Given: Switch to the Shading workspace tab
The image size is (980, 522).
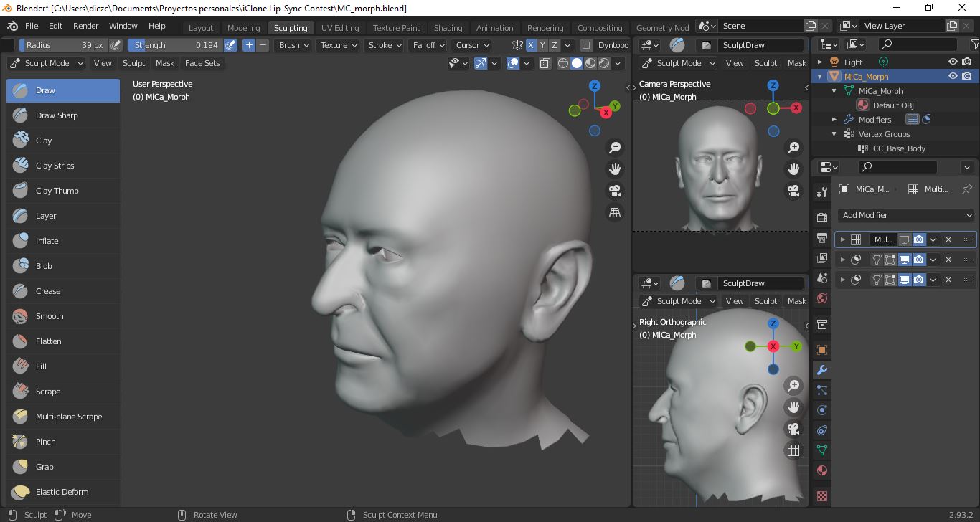Looking at the screenshot, I should point(448,28).
